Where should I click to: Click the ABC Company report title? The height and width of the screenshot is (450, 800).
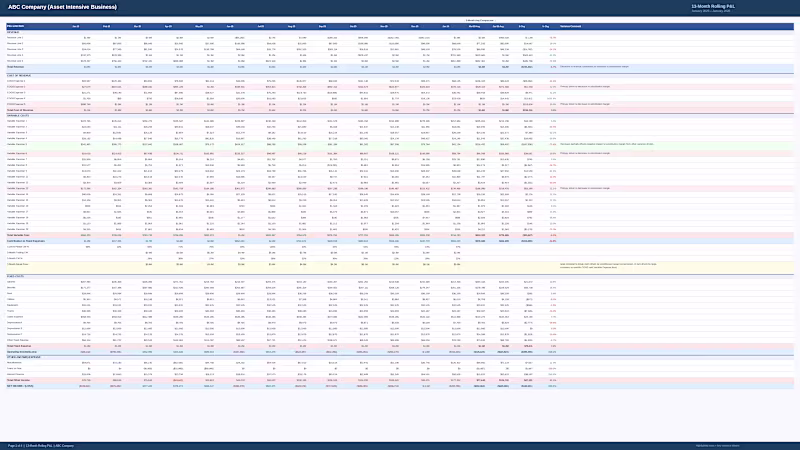pos(62,7)
